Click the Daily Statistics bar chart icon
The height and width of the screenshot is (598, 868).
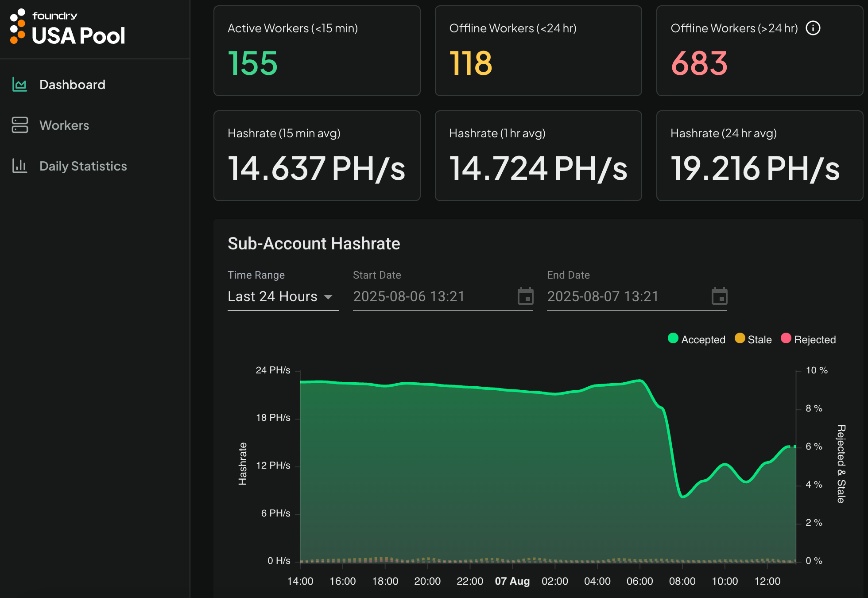coord(19,166)
